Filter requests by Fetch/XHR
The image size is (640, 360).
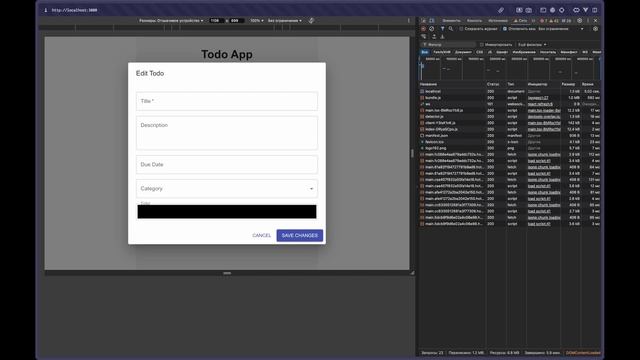click(x=442, y=52)
